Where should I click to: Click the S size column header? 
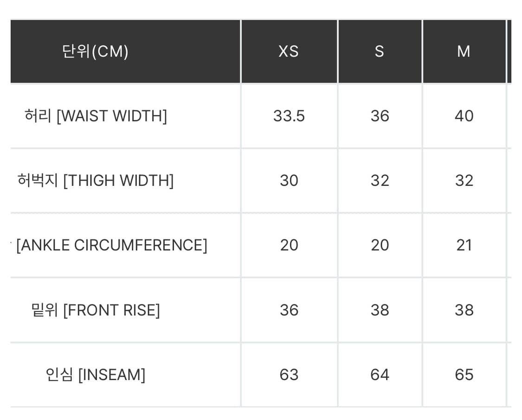coord(380,51)
